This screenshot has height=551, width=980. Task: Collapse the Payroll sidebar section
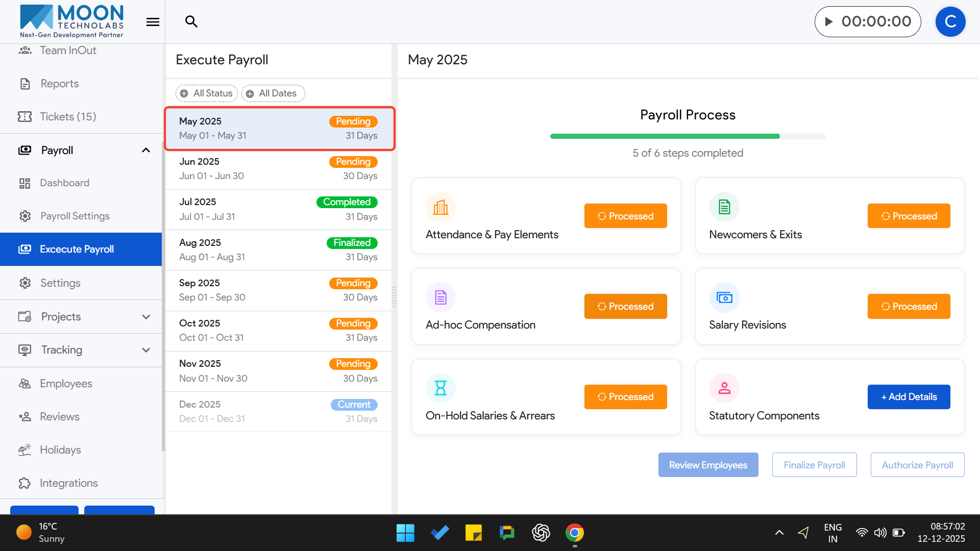pos(146,150)
